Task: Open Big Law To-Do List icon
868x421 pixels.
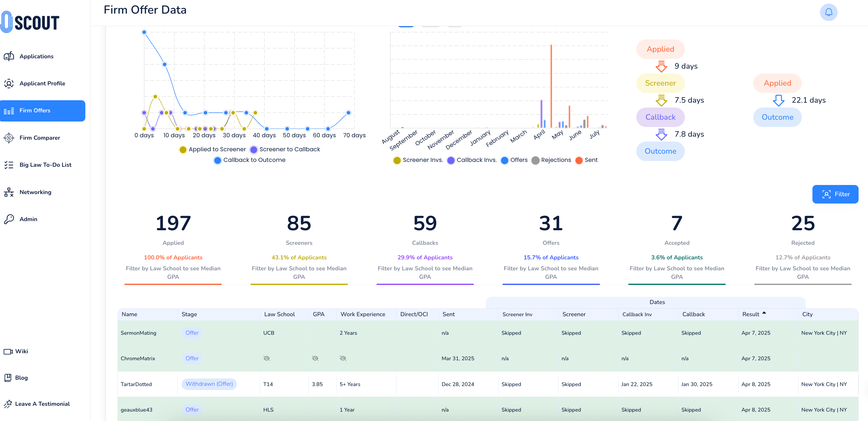Action: click(x=9, y=165)
